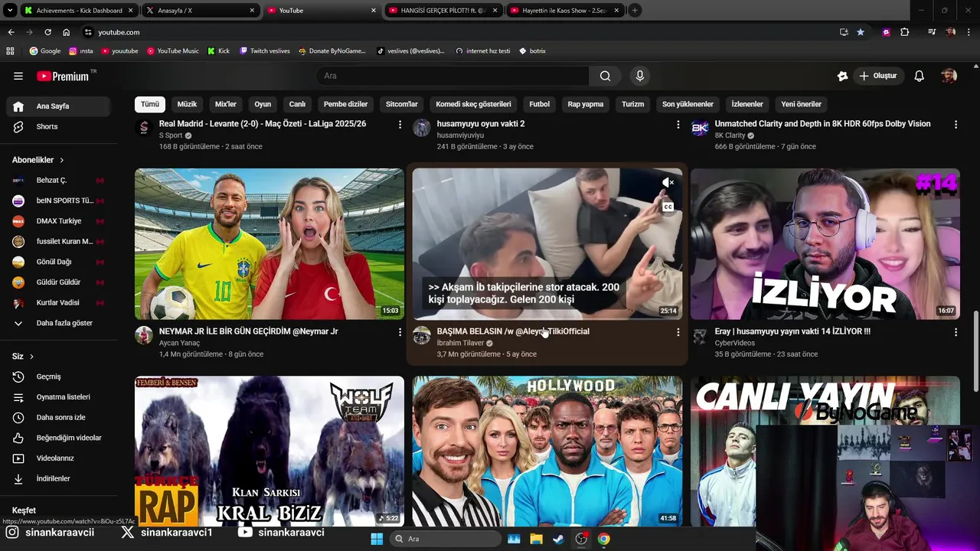Open DMAX Turkiye subscription channel
This screenshot has height=551, width=980.
[58, 221]
